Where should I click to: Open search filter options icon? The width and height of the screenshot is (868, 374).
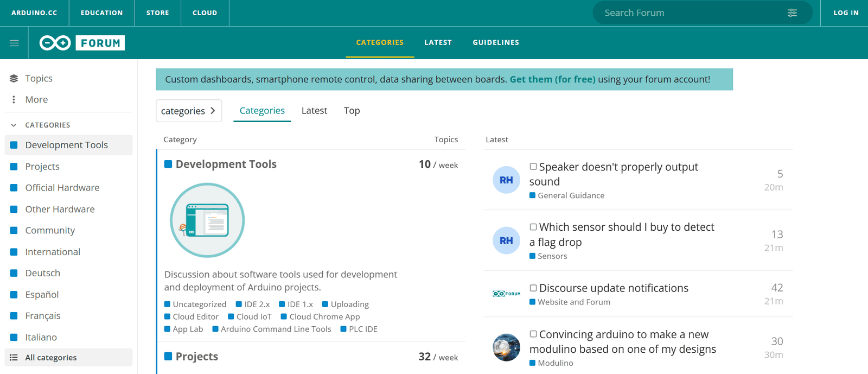(x=792, y=12)
